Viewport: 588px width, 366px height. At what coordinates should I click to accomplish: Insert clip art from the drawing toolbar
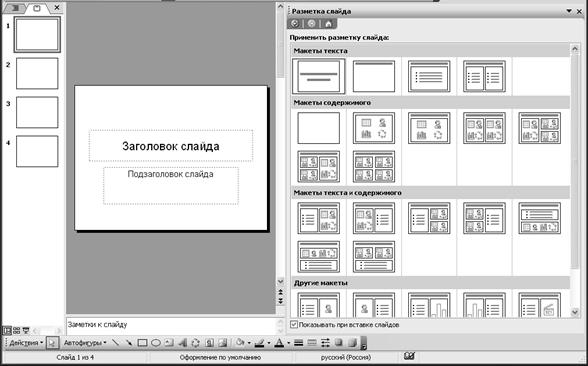pyautogui.click(x=209, y=343)
